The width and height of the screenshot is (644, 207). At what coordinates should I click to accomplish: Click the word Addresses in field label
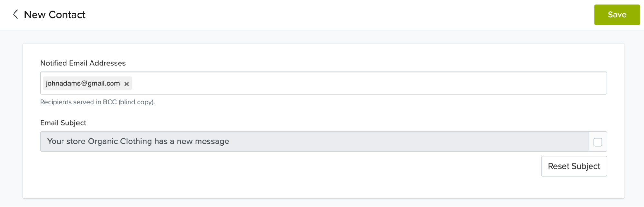107,63
